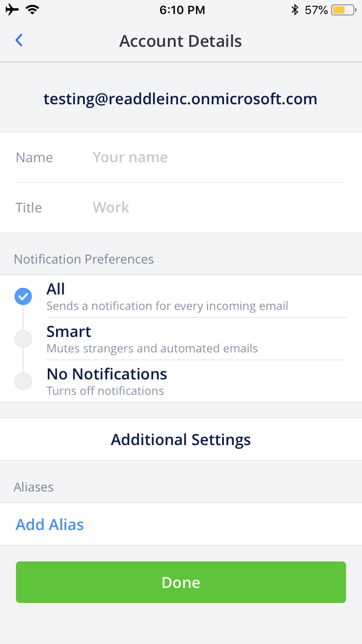The height and width of the screenshot is (644, 362).
Task: Focus the Your name input field
Action: [219, 157]
